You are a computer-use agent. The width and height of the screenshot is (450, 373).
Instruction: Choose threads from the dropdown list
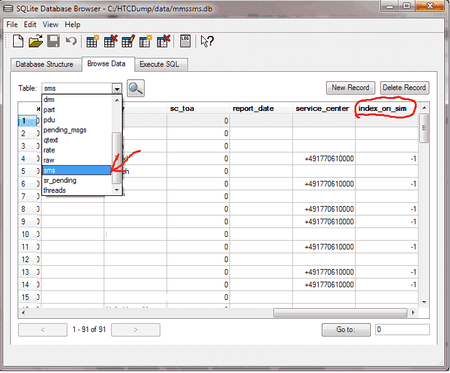point(55,190)
